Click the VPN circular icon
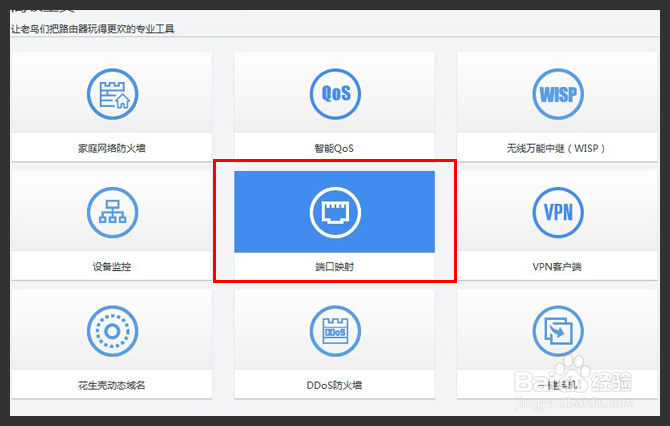This screenshot has height=426, width=670. 558,212
